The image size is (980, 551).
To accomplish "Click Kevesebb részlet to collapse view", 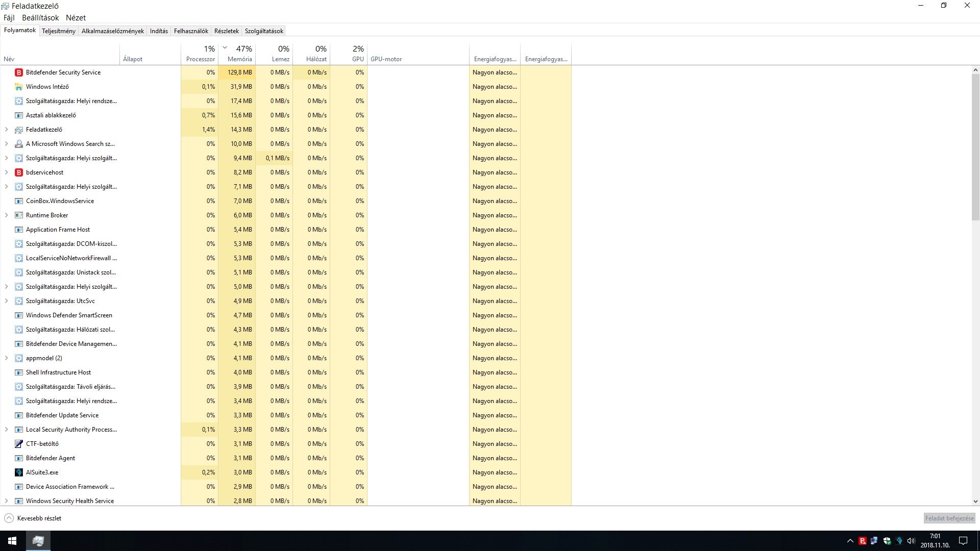I will [33, 518].
